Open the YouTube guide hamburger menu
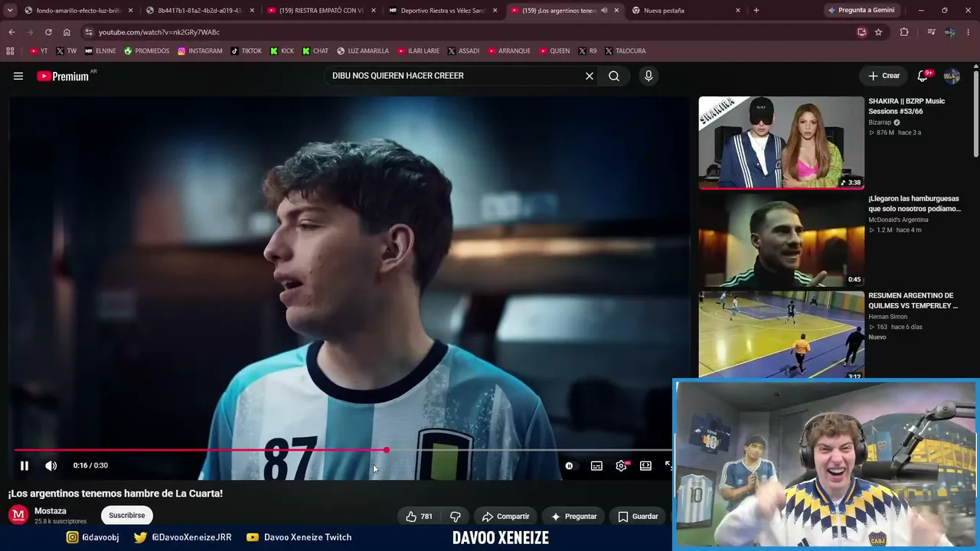Viewport: 980px width, 551px height. (18, 76)
